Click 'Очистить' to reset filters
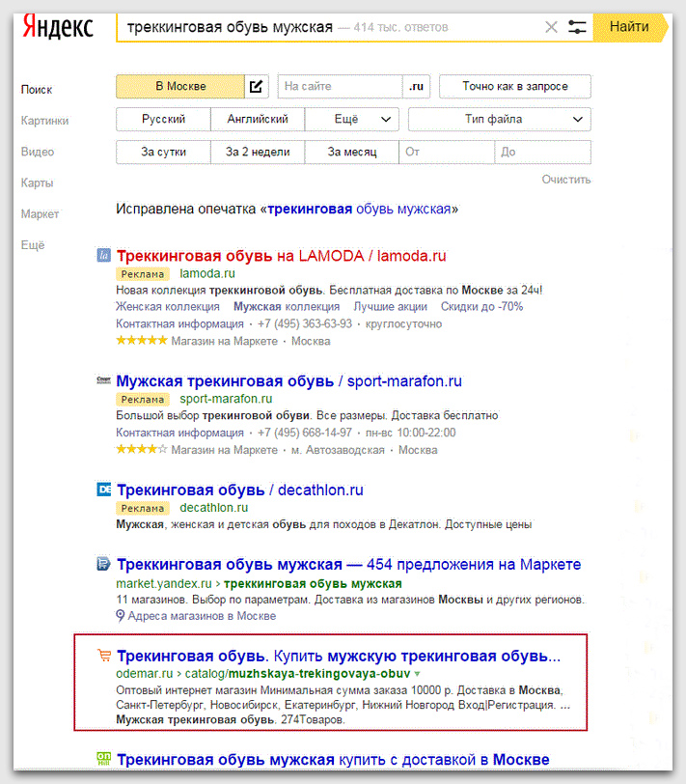This screenshot has width=686, height=784. click(566, 180)
